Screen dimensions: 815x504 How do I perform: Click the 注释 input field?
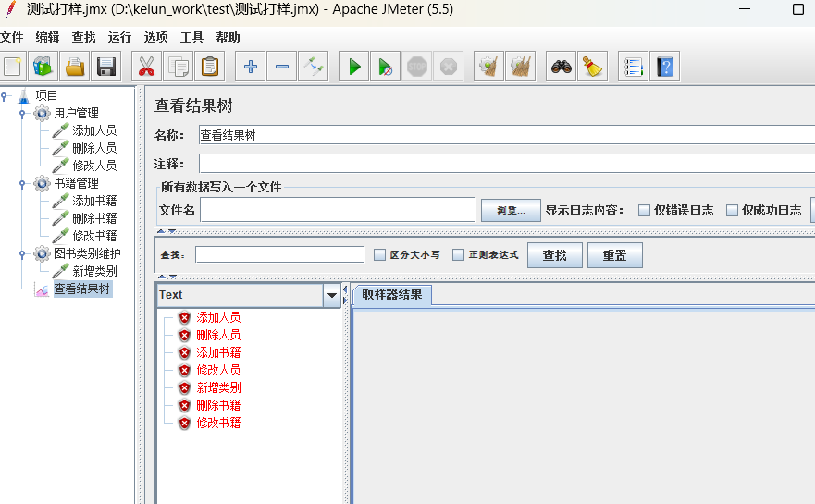[507, 165]
